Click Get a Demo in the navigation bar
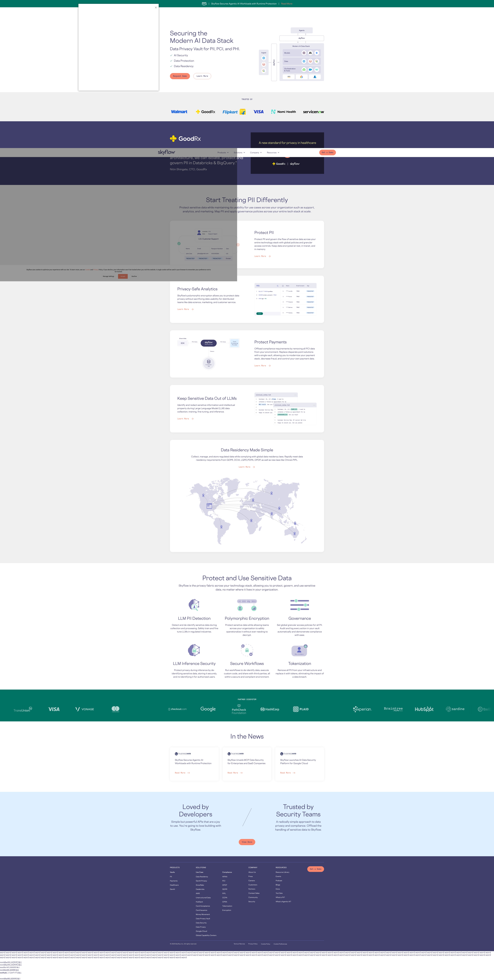 pyautogui.click(x=328, y=152)
